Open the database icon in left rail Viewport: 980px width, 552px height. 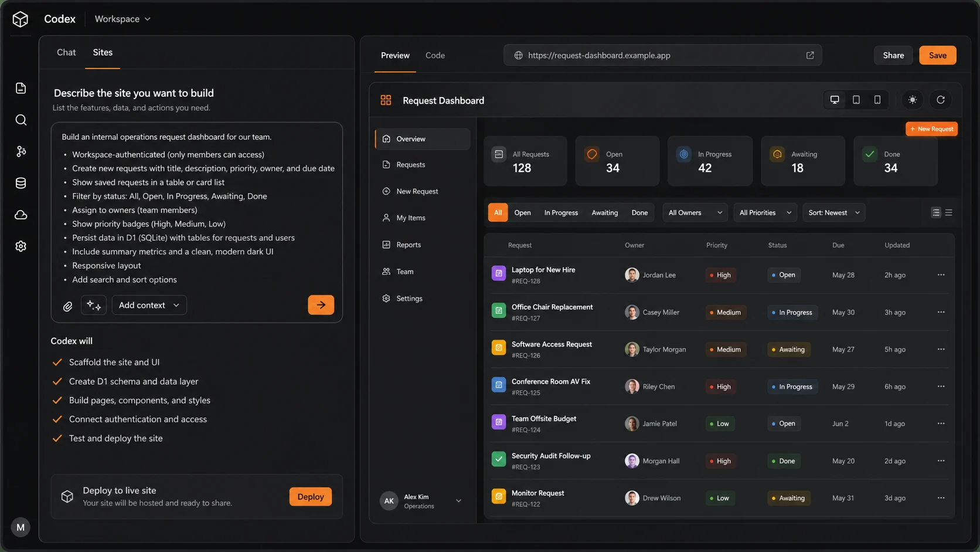pyautogui.click(x=21, y=183)
